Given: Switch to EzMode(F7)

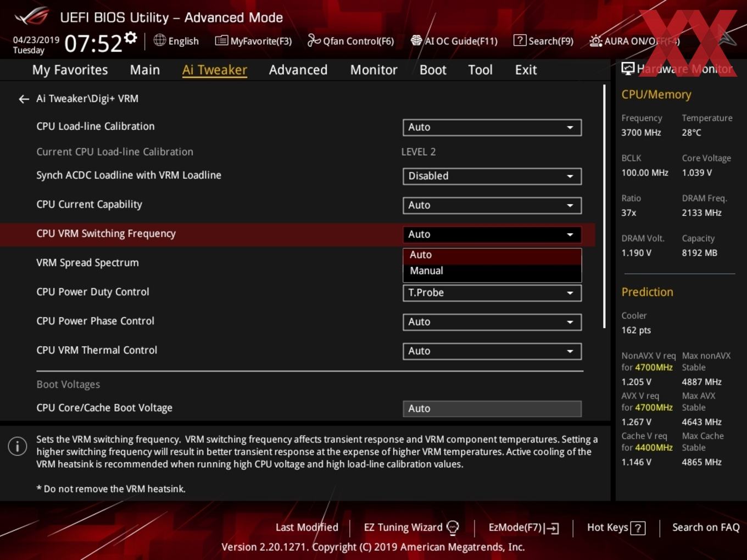Looking at the screenshot, I should [x=523, y=528].
